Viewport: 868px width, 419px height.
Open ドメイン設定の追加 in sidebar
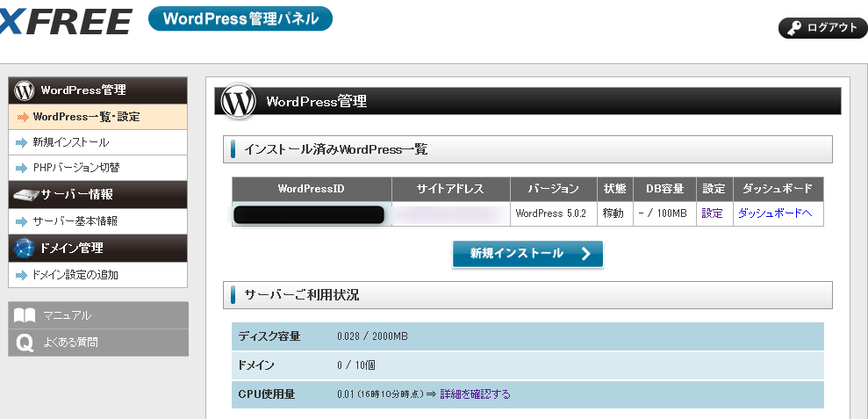(98, 274)
